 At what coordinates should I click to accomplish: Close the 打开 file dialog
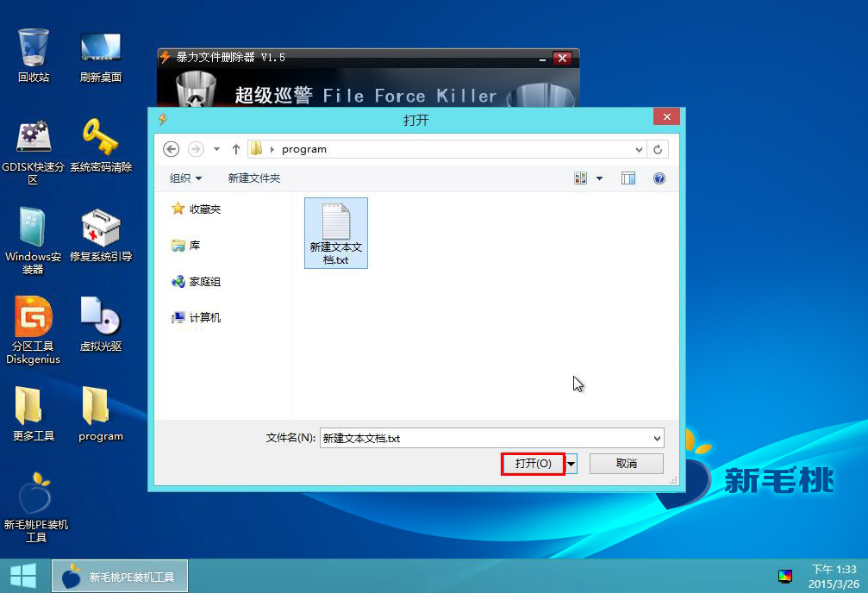tap(666, 117)
